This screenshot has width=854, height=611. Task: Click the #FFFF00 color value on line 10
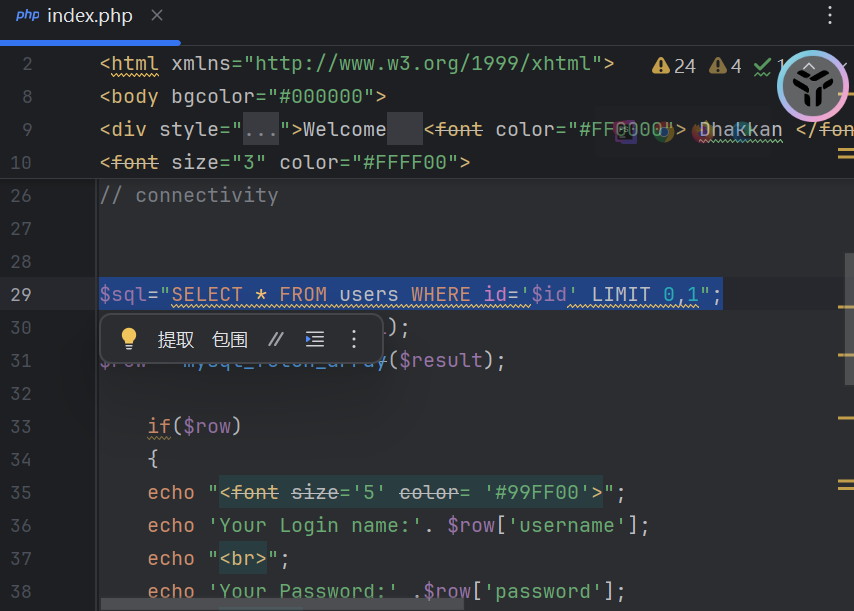[x=405, y=162]
